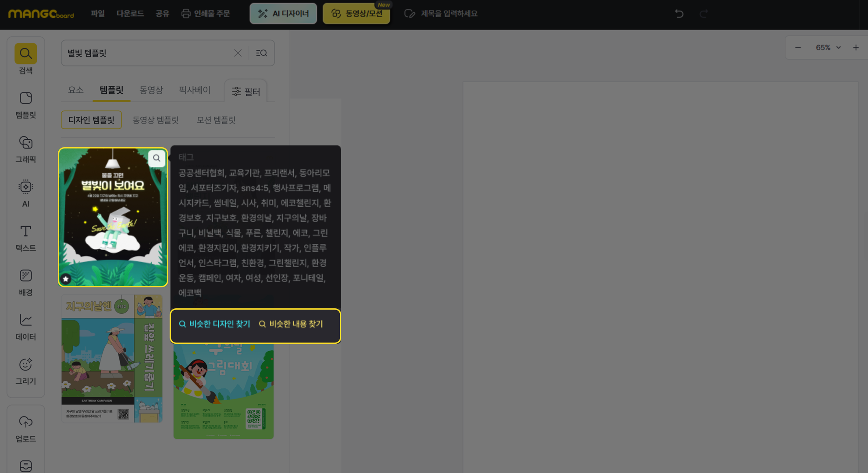Click the 제목을 입력하세요 title field
Viewport: 868px width, 473px height.
click(449, 14)
